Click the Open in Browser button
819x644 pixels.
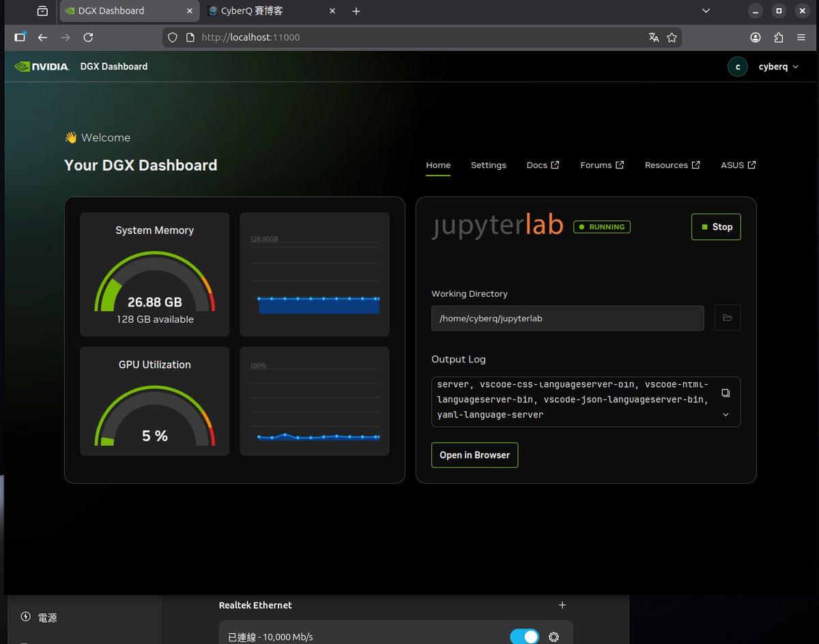[x=474, y=455]
